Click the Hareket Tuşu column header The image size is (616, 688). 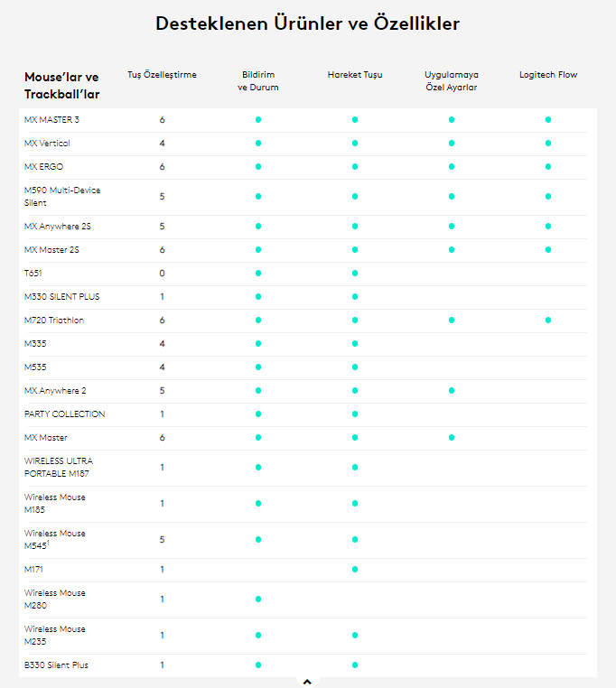pos(355,75)
